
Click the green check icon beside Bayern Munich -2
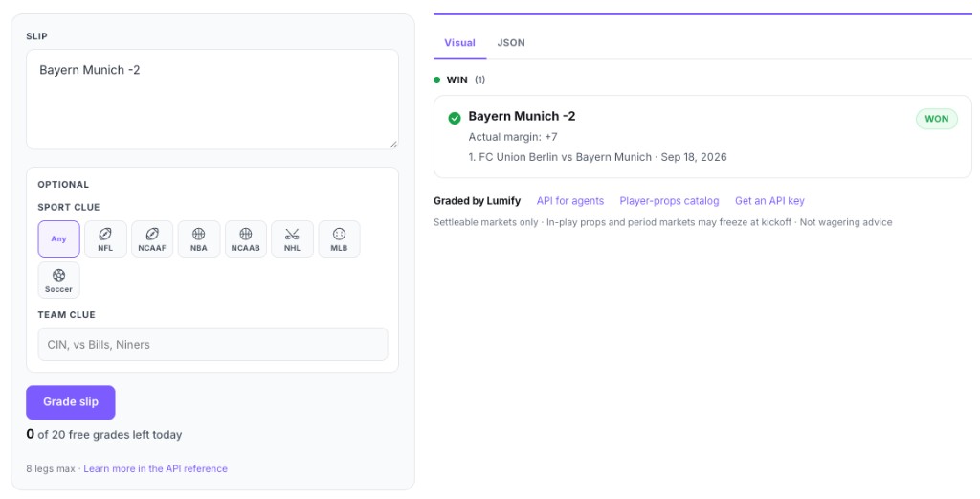(x=455, y=118)
